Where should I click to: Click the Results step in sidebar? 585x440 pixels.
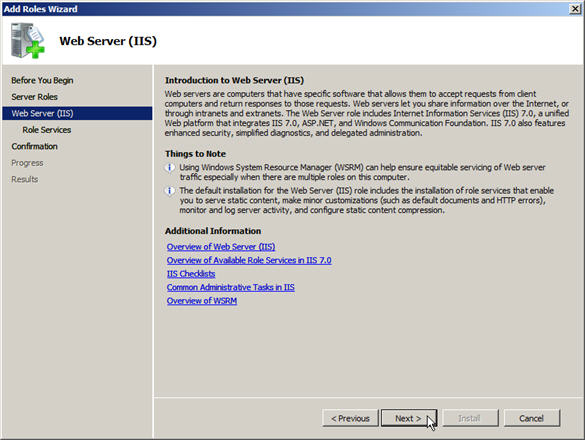[x=25, y=180]
